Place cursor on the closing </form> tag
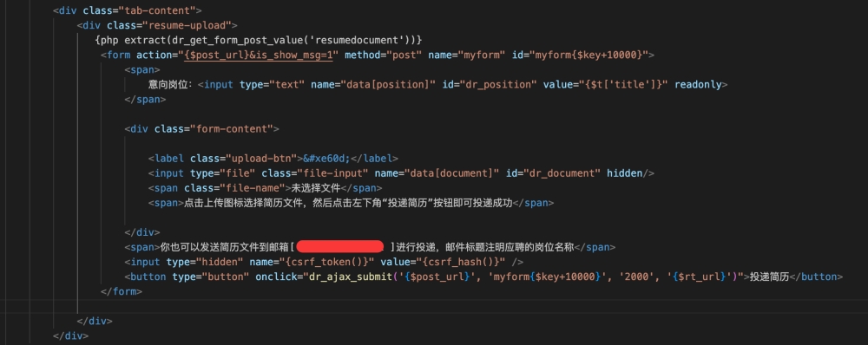 122,291
